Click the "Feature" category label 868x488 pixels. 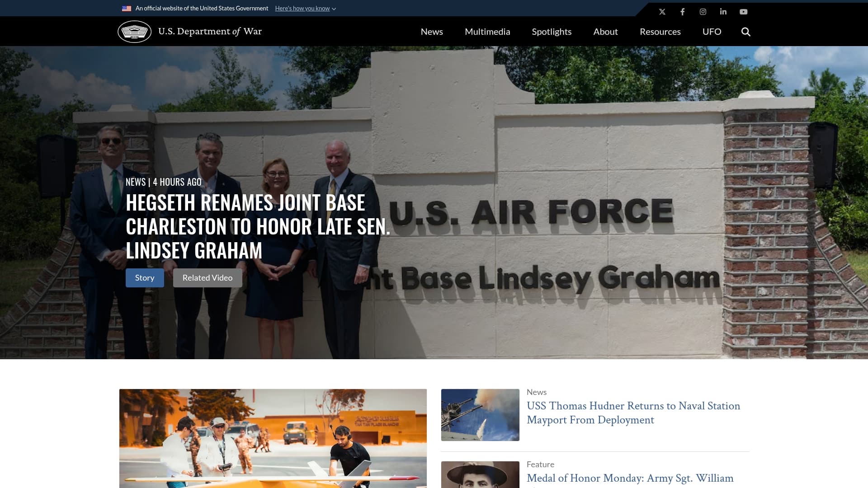point(540,465)
